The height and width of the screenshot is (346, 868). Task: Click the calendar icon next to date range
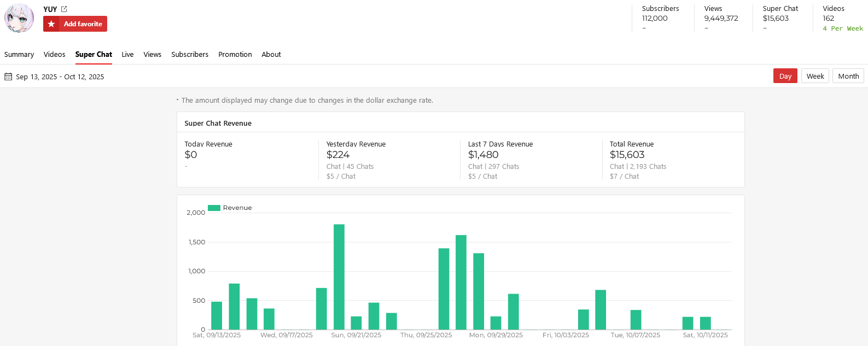point(8,77)
